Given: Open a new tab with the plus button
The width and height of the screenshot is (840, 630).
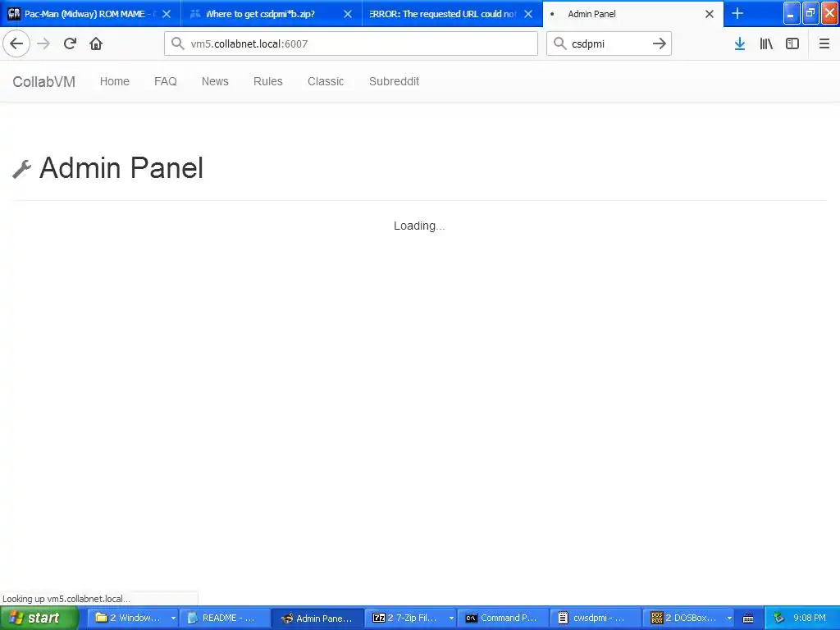Looking at the screenshot, I should coord(737,13).
